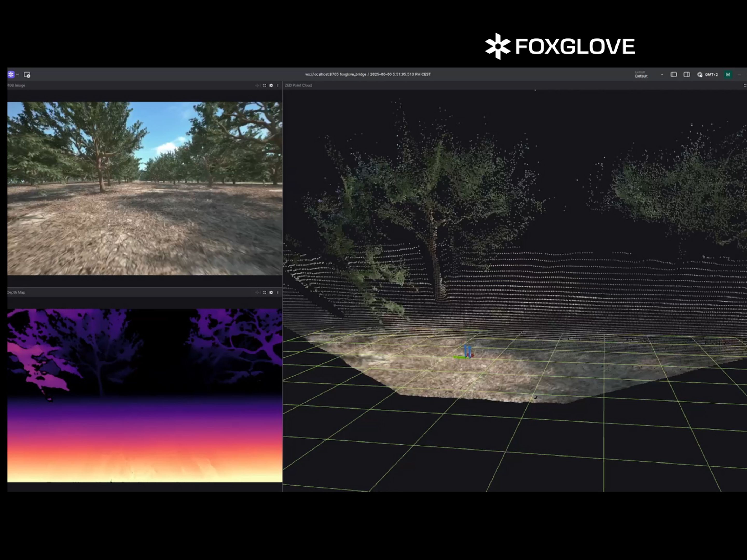Click RGB Image panel move handle icon
The image size is (747, 560).
[257, 85]
